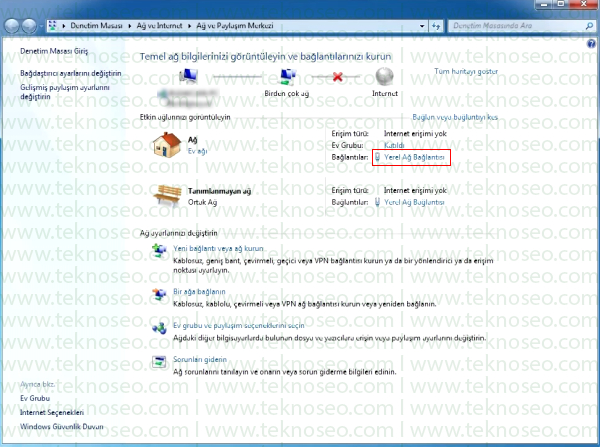
Task: Click the Back navigation arrow button
Action: pos(12,26)
